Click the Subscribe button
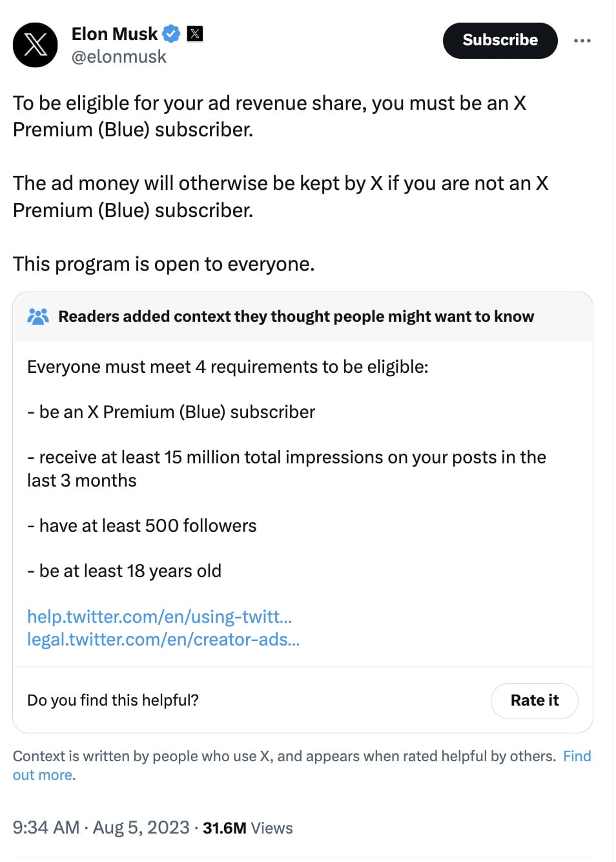 tap(500, 40)
